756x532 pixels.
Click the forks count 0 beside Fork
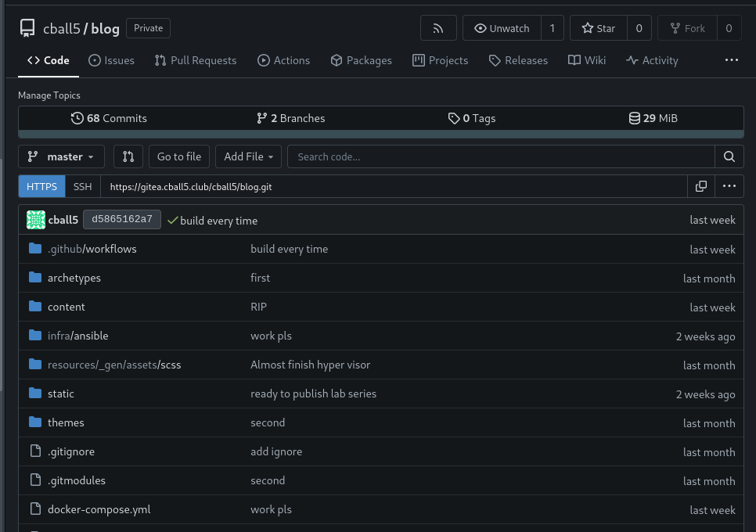pyautogui.click(x=729, y=28)
